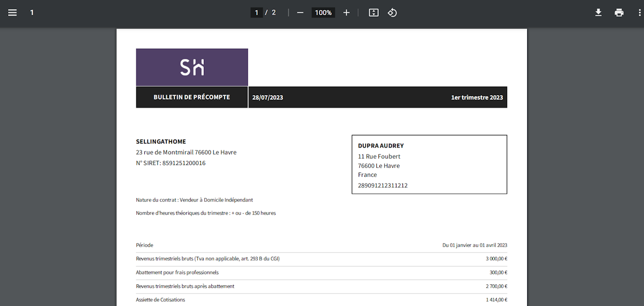The image size is (644, 306).
Task: Click the current page number field
Action: click(x=257, y=13)
